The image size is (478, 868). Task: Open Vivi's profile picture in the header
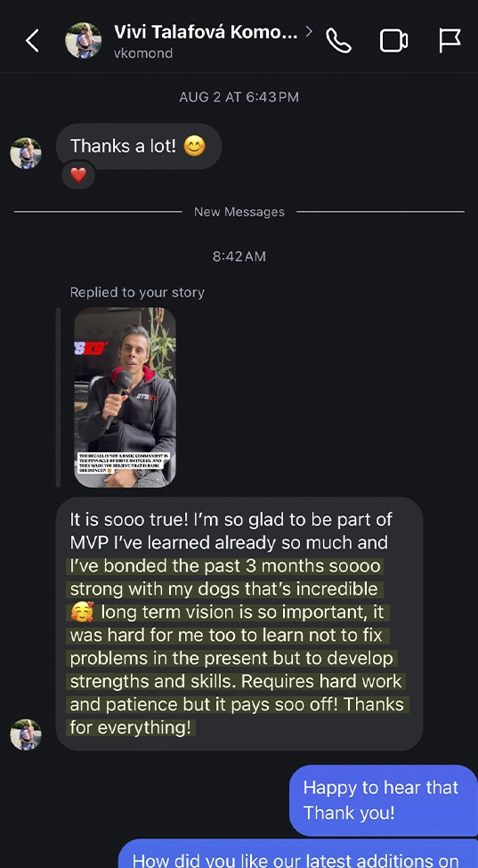click(x=83, y=40)
